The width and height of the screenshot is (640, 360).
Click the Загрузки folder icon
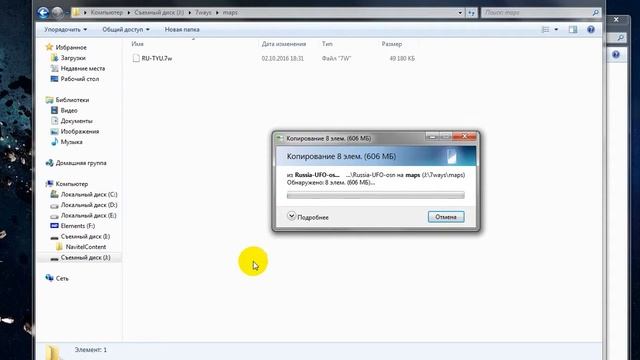pyautogui.click(x=54, y=58)
